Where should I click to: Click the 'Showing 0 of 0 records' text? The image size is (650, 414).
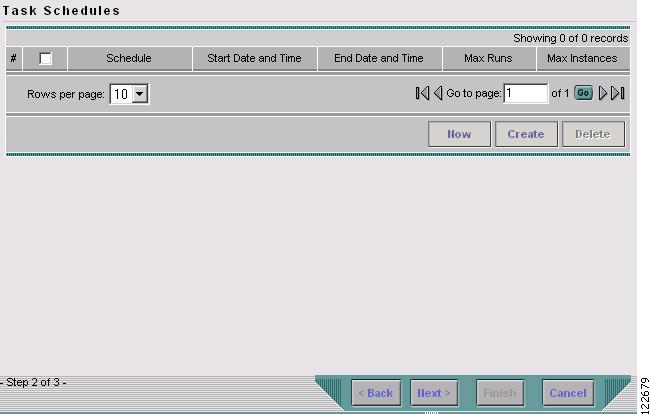pos(570,38)
